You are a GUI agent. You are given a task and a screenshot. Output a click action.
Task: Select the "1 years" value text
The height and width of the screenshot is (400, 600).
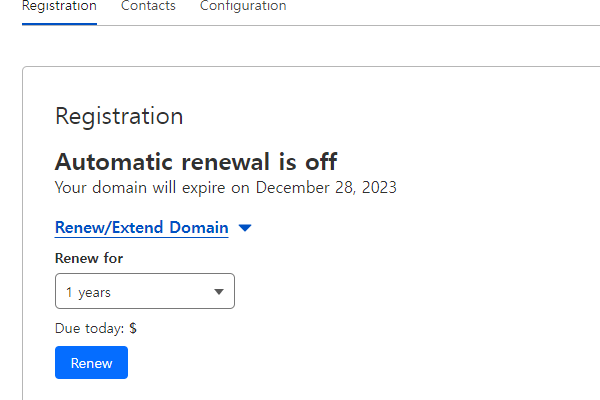click(88, 292)
